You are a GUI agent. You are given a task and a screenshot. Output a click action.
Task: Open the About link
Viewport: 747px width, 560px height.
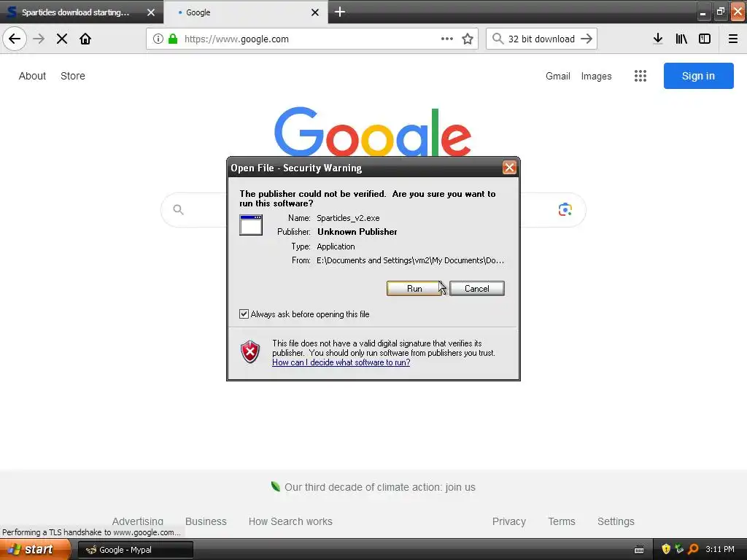[32, 76]
